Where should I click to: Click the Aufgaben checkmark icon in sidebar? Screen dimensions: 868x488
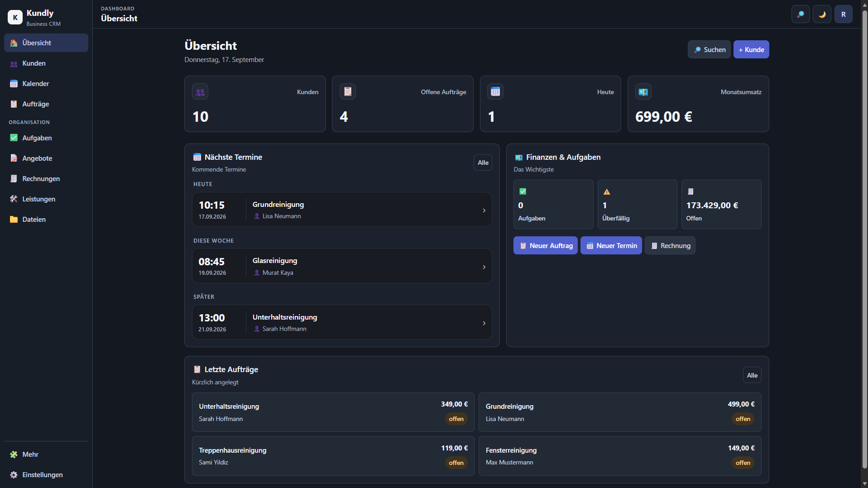click(x=14, y=138)
